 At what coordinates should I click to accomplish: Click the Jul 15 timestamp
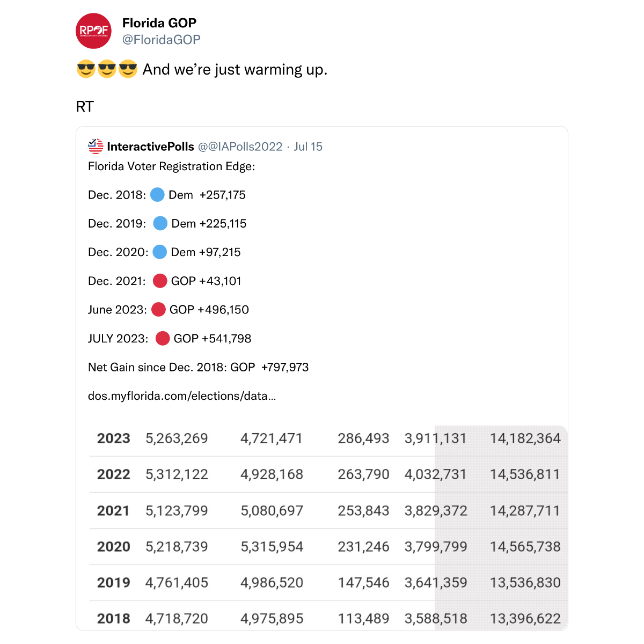pyautogui.click(x=308, y=147)
